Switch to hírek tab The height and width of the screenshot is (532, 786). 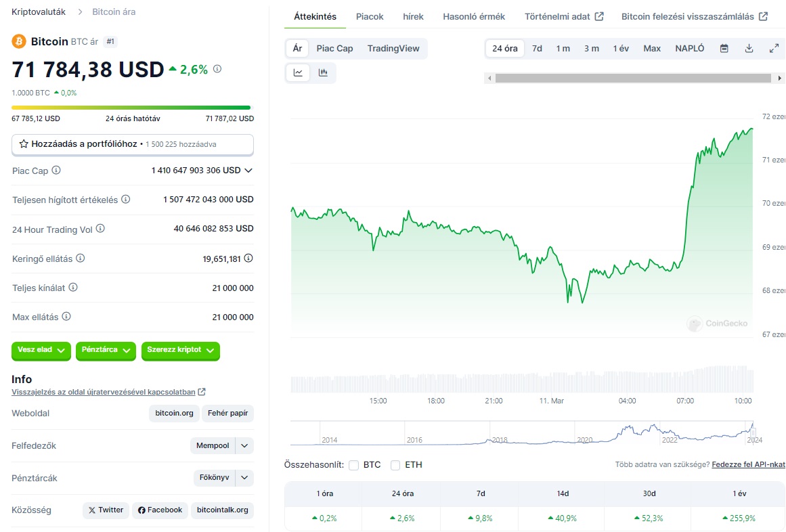pyautogui.click(x=413, y=16)
